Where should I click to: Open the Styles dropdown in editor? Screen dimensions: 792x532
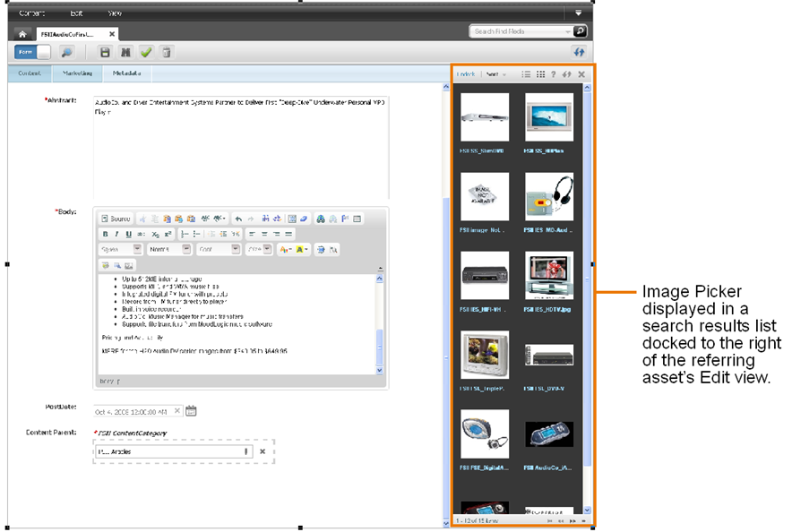121,249
